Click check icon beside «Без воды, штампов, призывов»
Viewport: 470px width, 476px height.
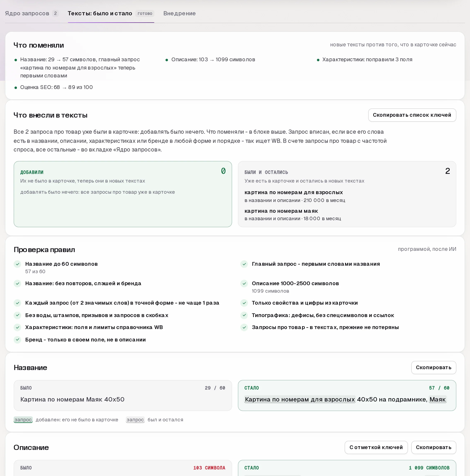click(18, 315)
